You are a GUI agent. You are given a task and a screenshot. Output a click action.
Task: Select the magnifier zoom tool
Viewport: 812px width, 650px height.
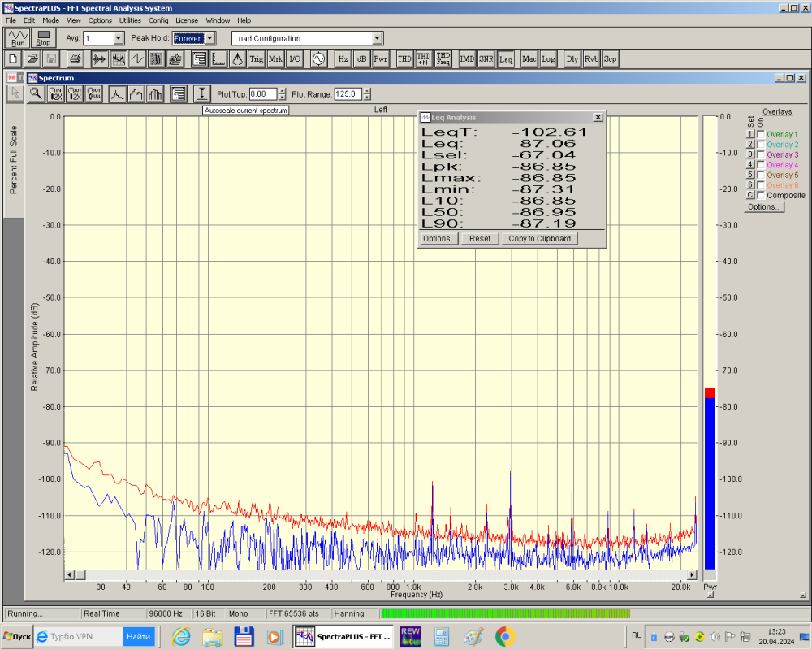(x=36, y=93)
